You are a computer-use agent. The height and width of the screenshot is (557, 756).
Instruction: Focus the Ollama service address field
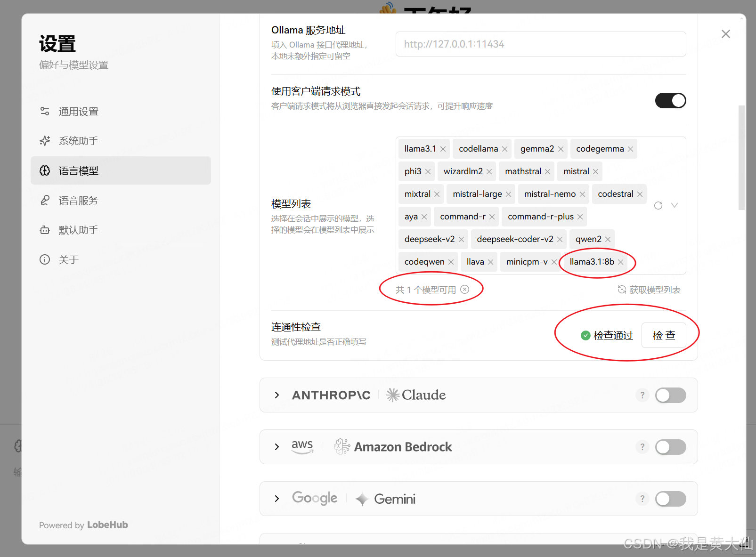pyautogui.click(x=541, y=44)
